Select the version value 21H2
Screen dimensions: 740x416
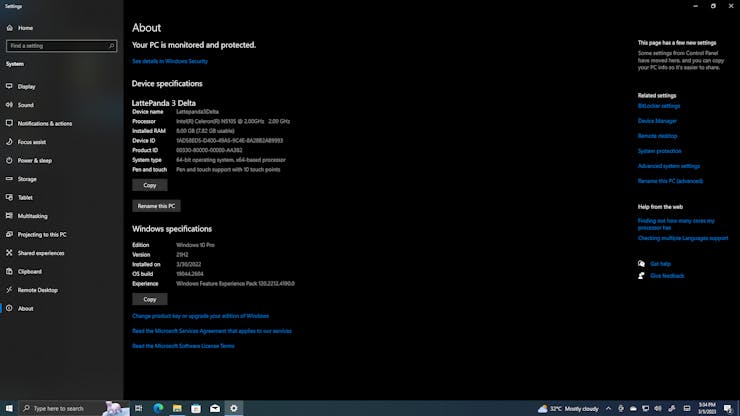point(182,255)
